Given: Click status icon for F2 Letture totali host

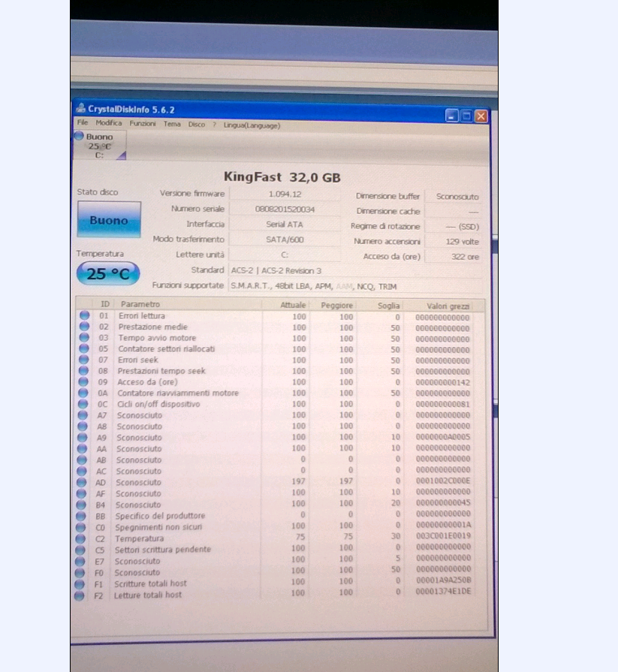Looking at the screenshot, I should (x=80, y=595).
